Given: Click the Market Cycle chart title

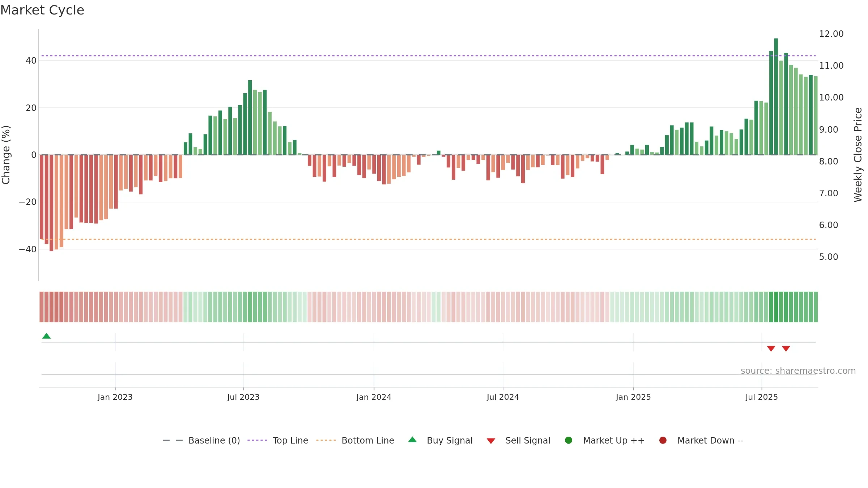Looking at the screenshot, I should tap(42, 10).
